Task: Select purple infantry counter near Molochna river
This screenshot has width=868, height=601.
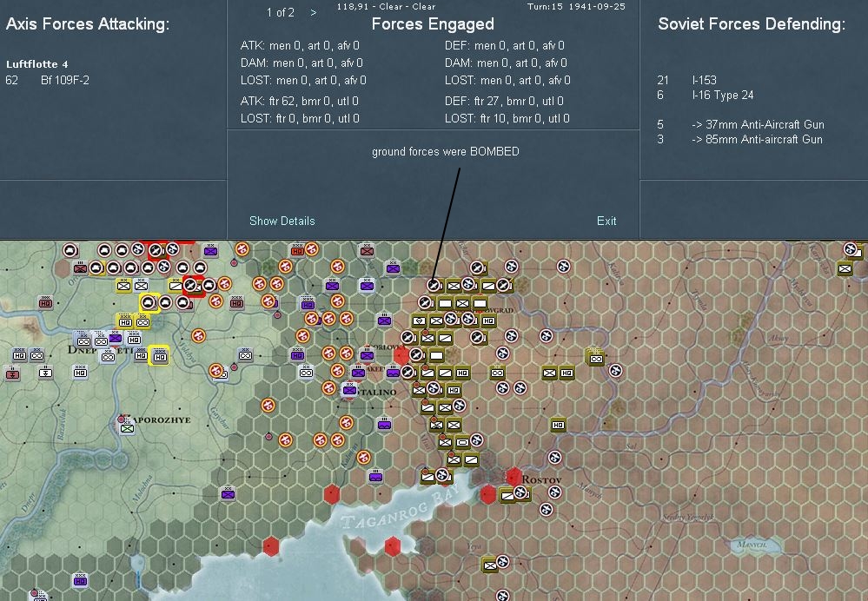Action: [228, 493]
